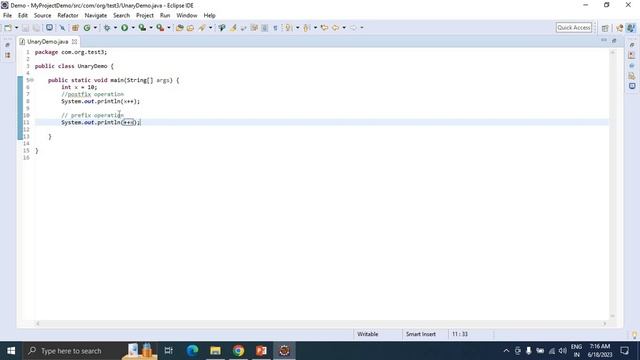
Task: Click the Writable status bar entry
Action: coord(368,334)
